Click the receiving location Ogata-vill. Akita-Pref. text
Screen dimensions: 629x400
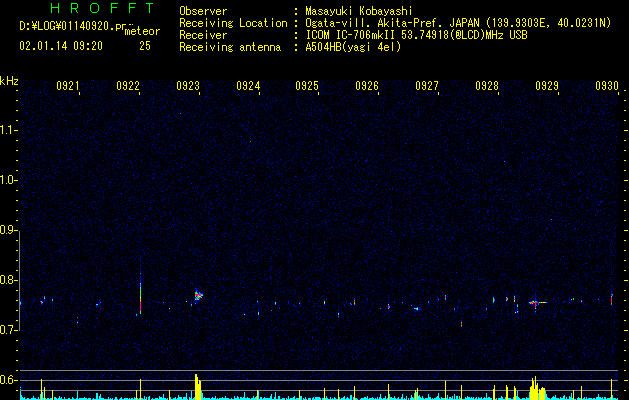(x=392, y=23)
